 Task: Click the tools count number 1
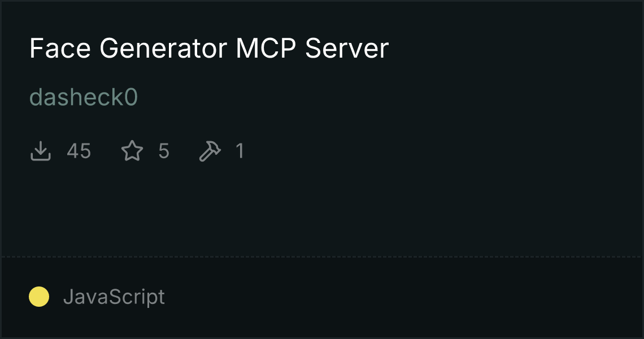coord(240,151)
